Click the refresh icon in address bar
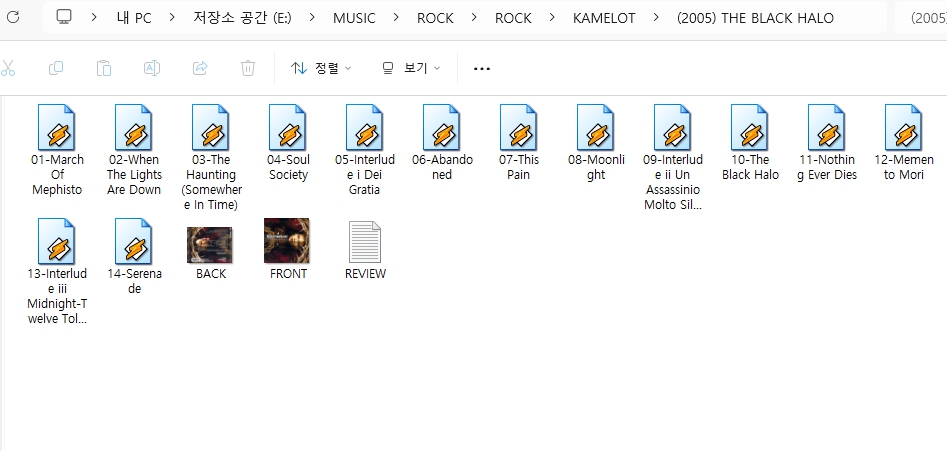The image size is (947, 451). pos(13,17)
